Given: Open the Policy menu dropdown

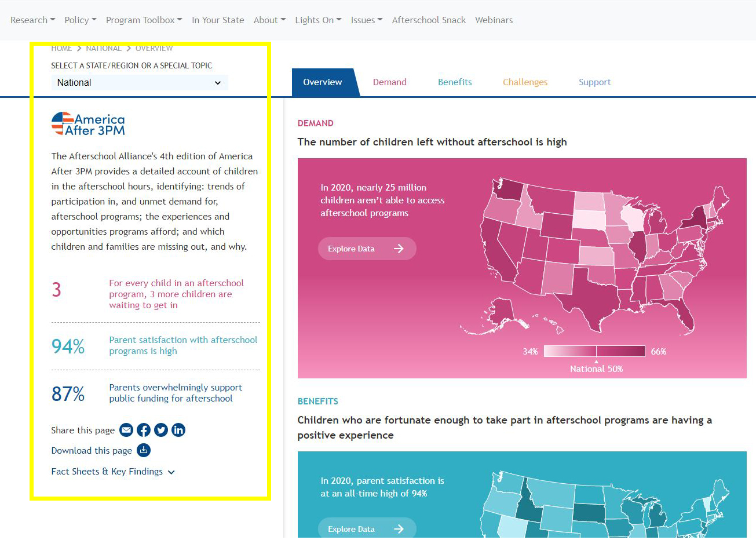Looking at the screenshot, I should coord(81,20).
